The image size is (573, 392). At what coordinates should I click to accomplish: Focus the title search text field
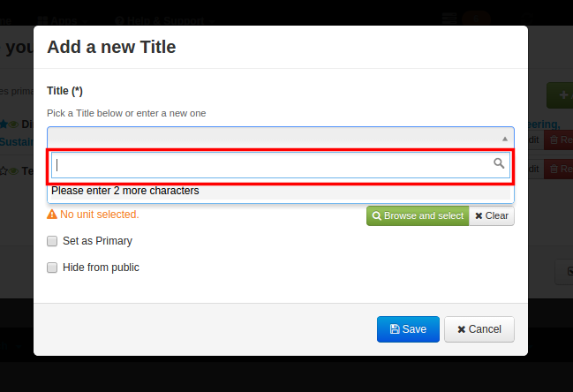[281, 165]
